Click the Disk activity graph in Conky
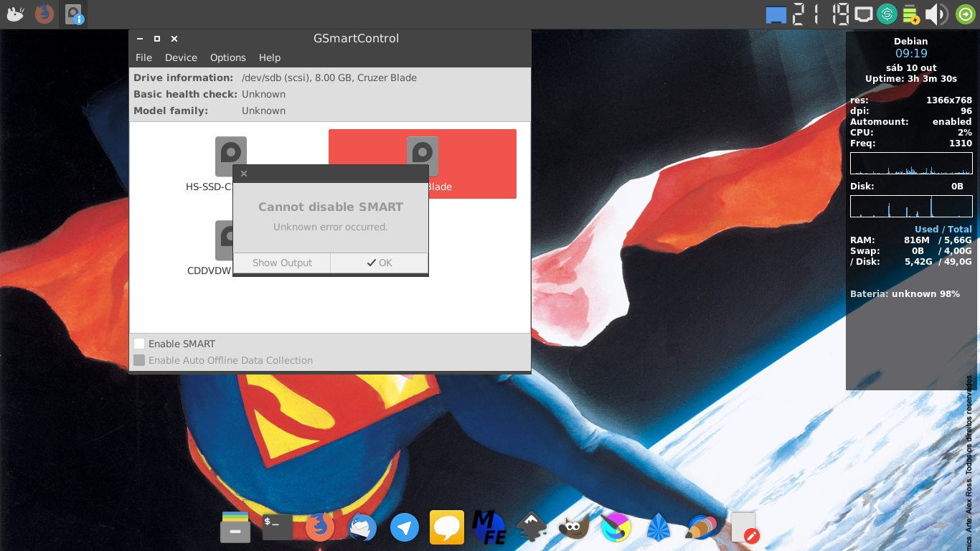 [911, 207]
